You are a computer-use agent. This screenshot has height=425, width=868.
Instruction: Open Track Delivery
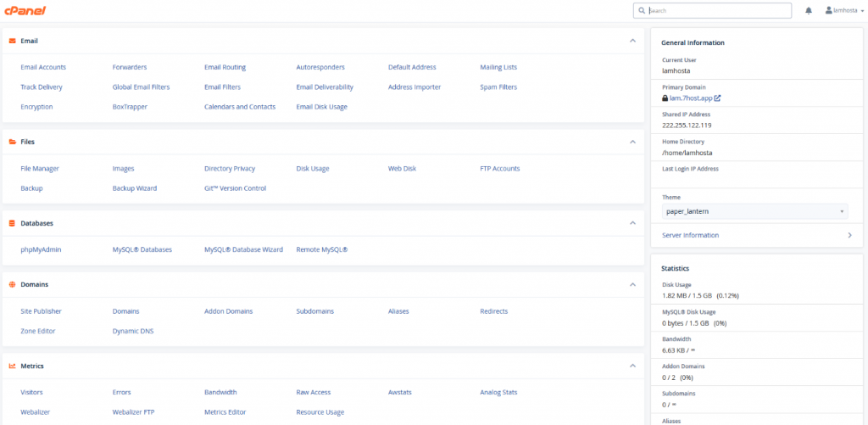42,87
